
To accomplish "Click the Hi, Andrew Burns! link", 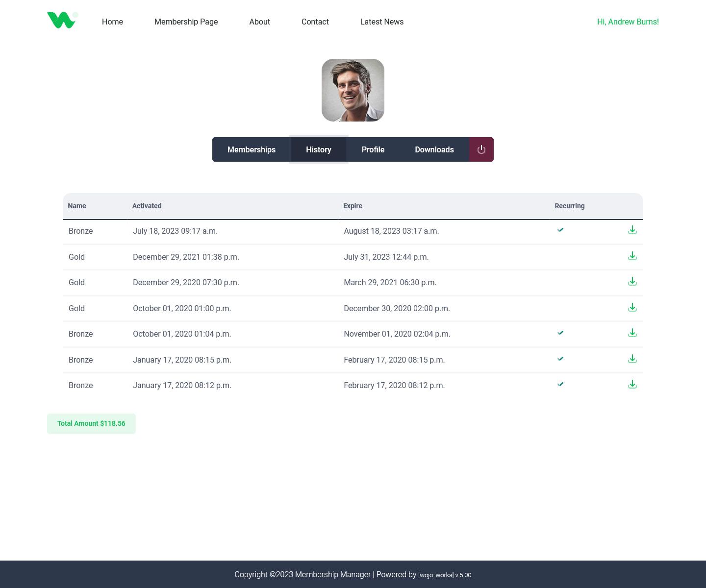I will click(628, 22).
